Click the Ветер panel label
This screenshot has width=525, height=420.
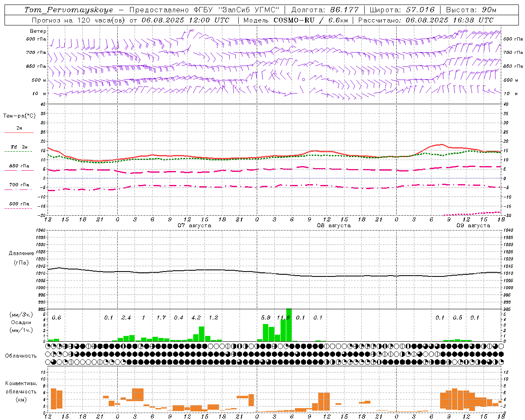38,31
